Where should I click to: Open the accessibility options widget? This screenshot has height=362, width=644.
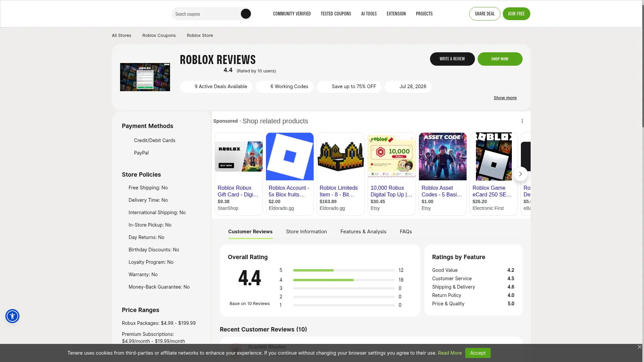point(12,316)
